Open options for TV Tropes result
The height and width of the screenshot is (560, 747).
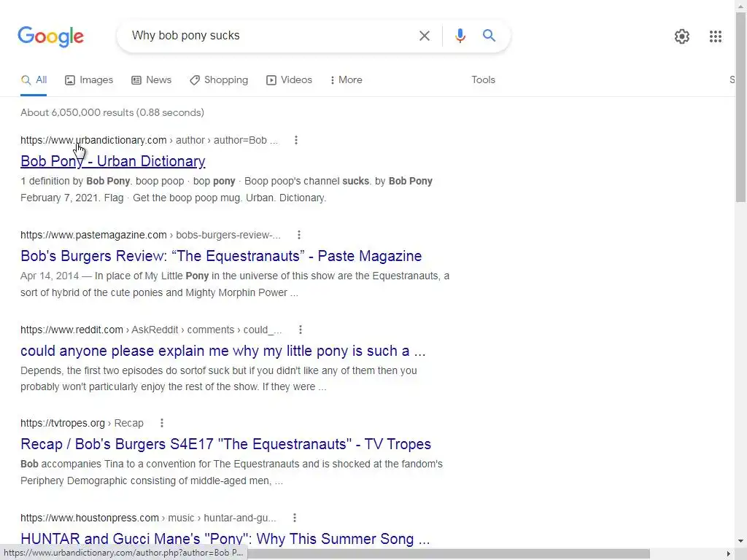click(x=161, y=423)
